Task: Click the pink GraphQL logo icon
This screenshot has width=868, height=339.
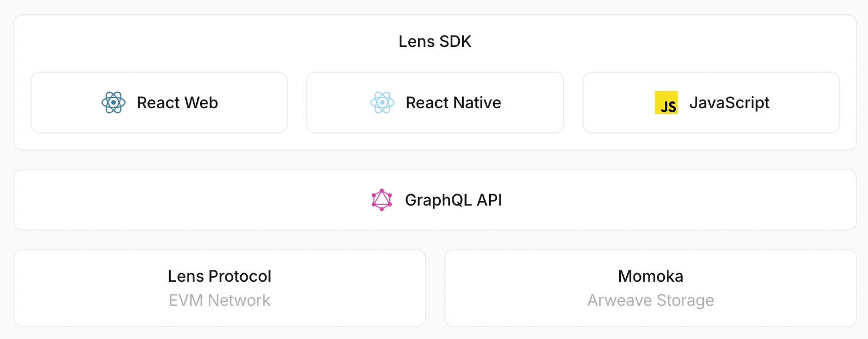Action: coord(382,200)
